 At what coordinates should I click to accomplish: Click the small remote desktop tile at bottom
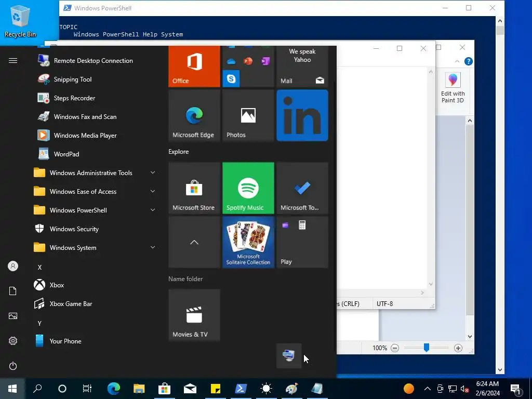[289, 355]
